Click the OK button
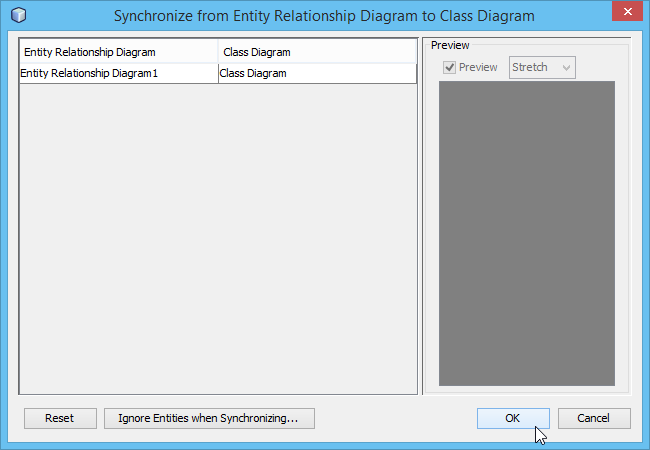This screenshot has width=650, height=450. click(x=513, y=418)
